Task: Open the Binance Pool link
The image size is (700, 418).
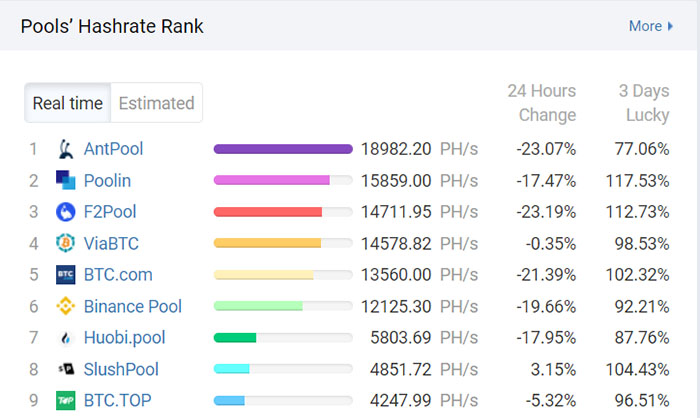Action: point(133,306)
